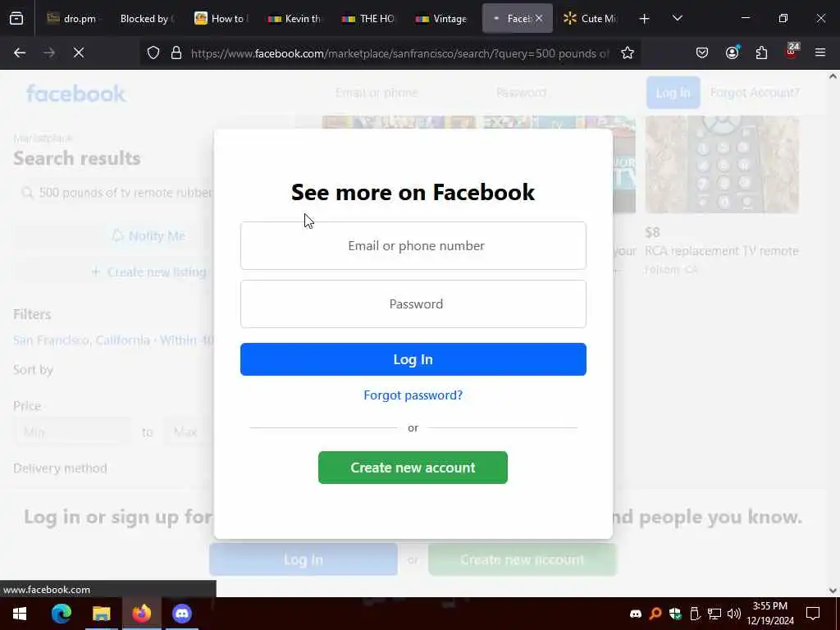Viewport: 840px width, 630px height.
Task: Click the Max price field
Action: pyautogui.click(x=189, y=431)
